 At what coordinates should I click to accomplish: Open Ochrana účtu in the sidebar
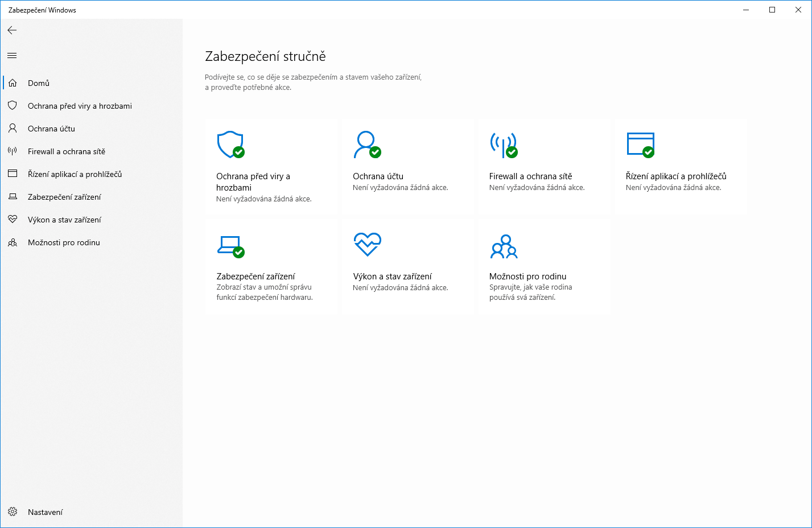tap(92, 129)
